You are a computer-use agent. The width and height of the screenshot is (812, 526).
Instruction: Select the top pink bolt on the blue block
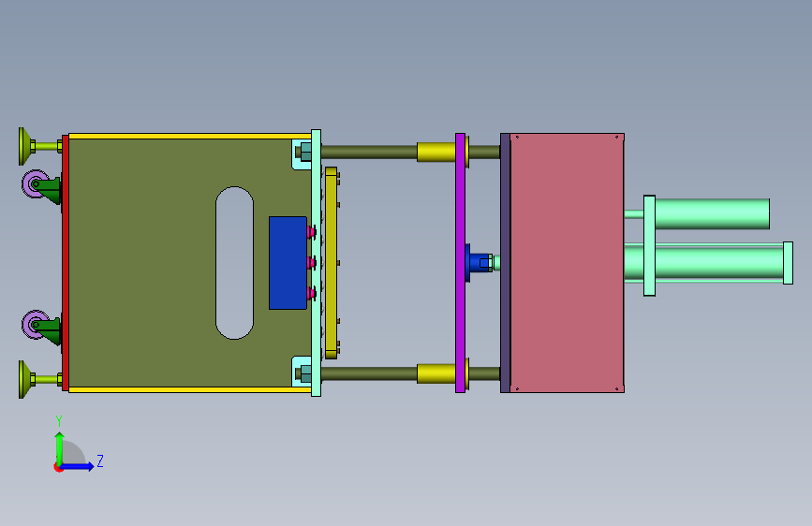[311, 232]
